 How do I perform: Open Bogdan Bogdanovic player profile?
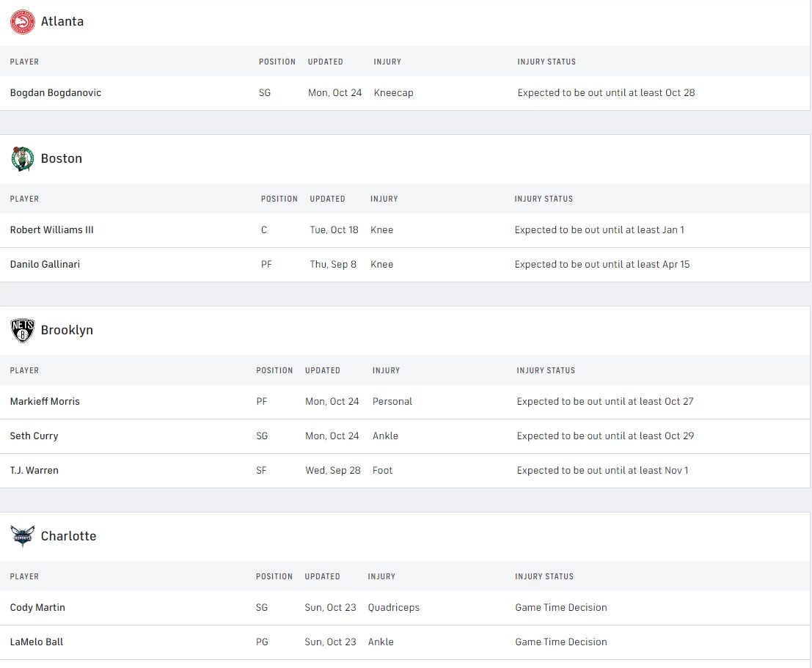pos(56,92)
